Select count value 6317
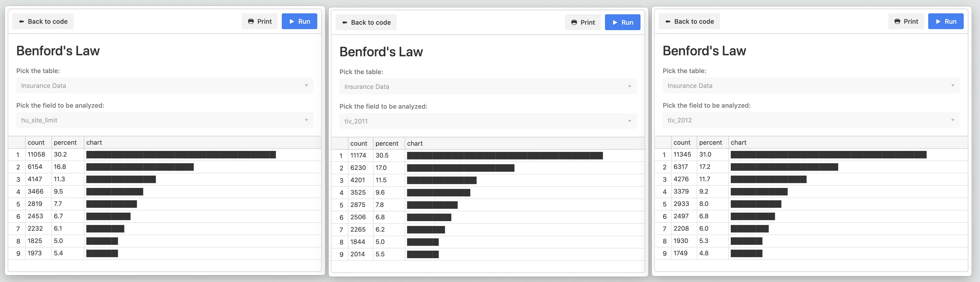 pos(681,167)
